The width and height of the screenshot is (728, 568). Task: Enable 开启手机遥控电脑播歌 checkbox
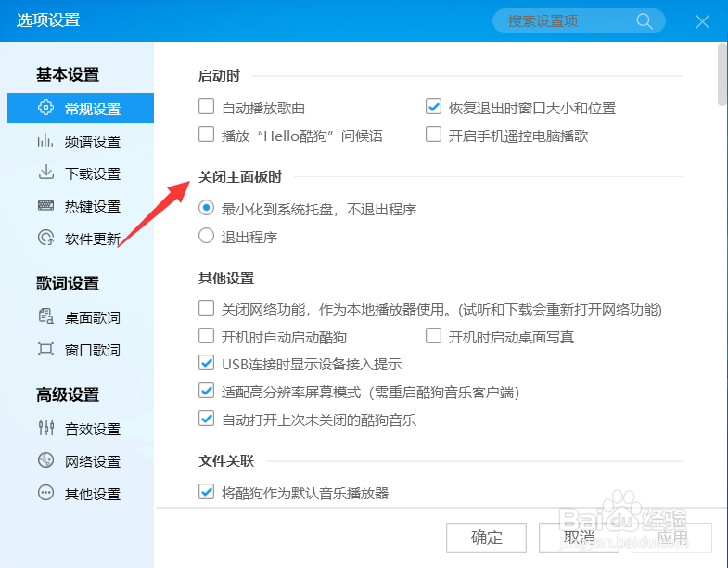click(433, 135)
